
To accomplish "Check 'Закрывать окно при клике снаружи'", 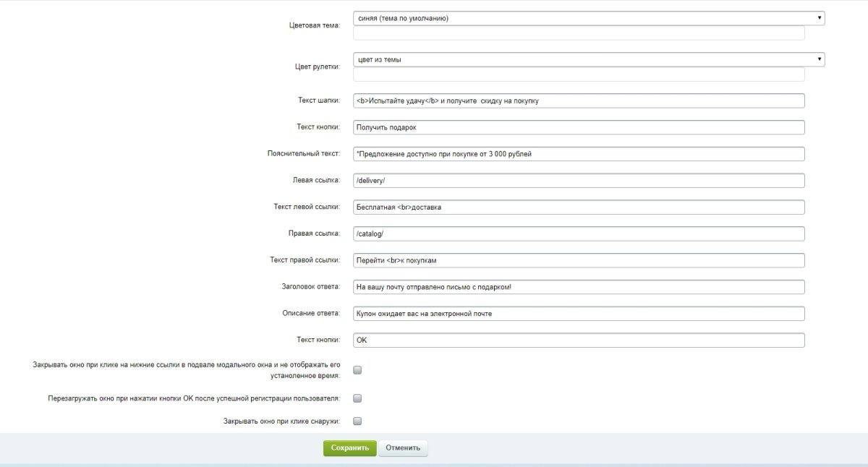I will [357, 421].
